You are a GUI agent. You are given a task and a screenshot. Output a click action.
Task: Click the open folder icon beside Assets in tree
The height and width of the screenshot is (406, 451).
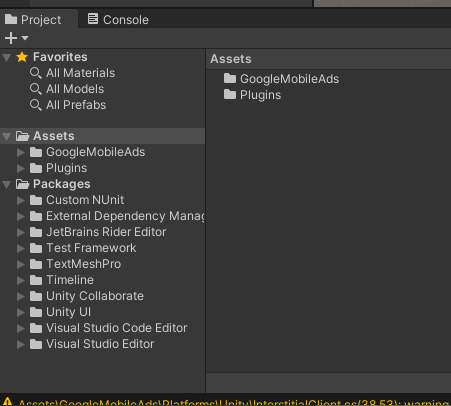(x=23, y=136)
